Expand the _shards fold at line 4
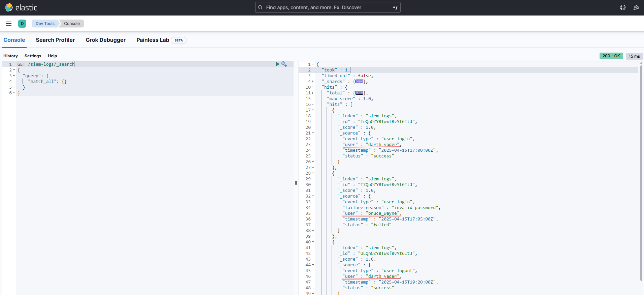Viewport: 644px width, 295px height. click(313, 82)
